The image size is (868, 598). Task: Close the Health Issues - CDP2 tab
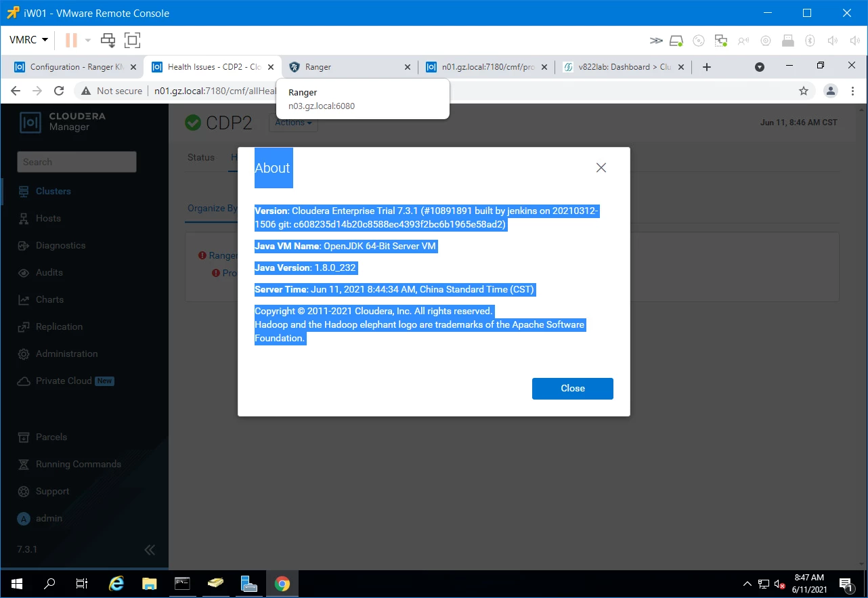pos(271,67)
